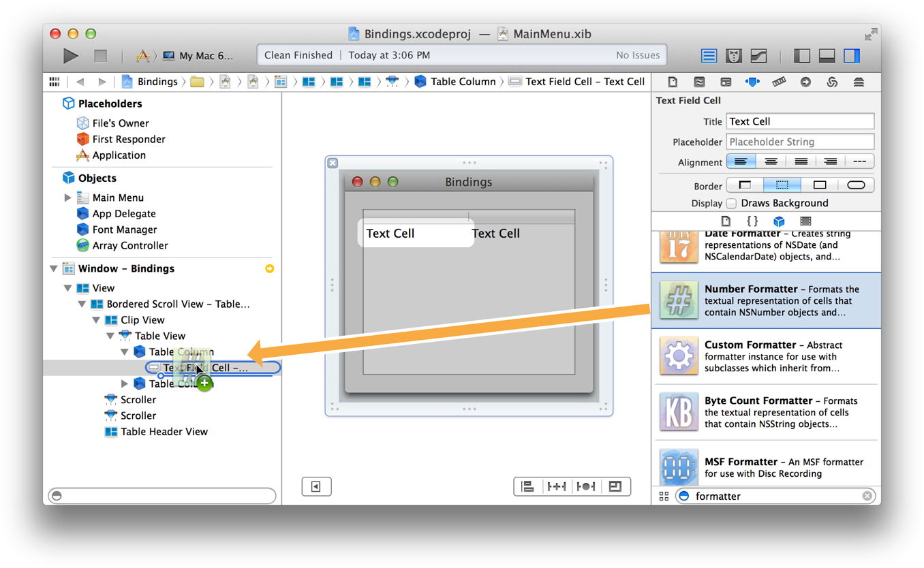Screen dimensions: 924x568
Task: Select left text alignment
Action: point(741,162)
